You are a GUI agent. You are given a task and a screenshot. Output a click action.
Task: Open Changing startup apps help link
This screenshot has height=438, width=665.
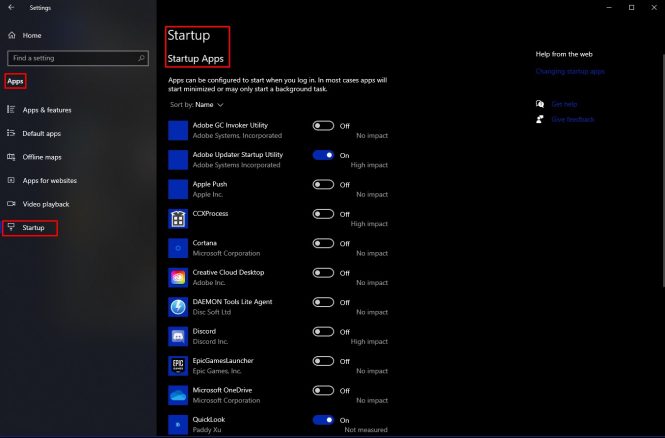tap(570, 72)
